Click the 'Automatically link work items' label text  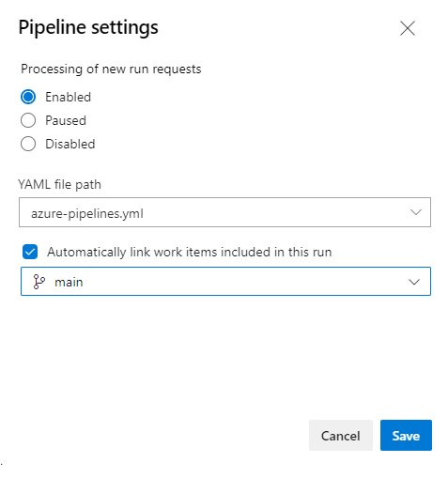coord(190,252)
